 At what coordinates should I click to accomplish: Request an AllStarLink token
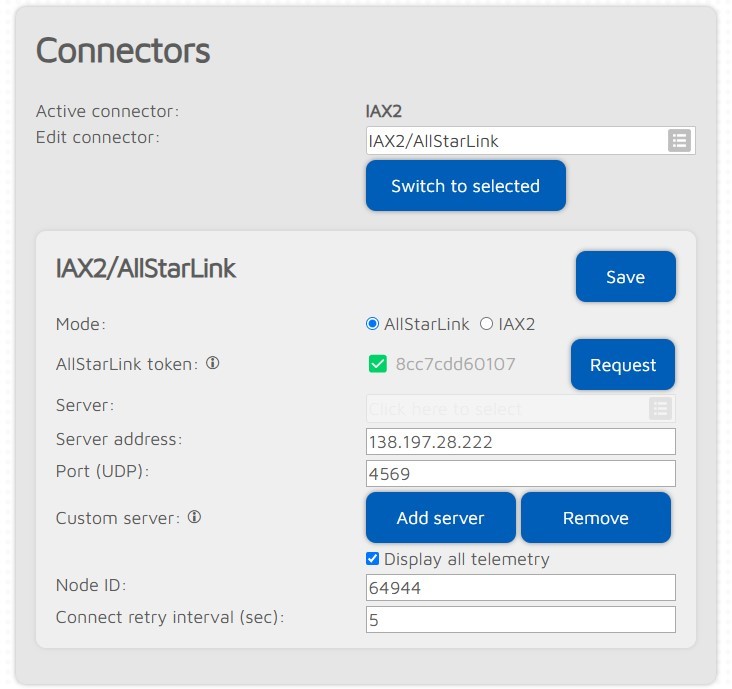tap(622, 365)
